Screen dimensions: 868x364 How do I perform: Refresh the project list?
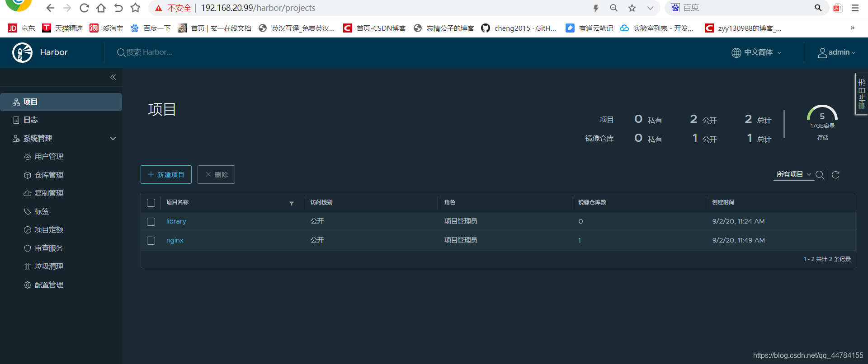coord(836,175)
